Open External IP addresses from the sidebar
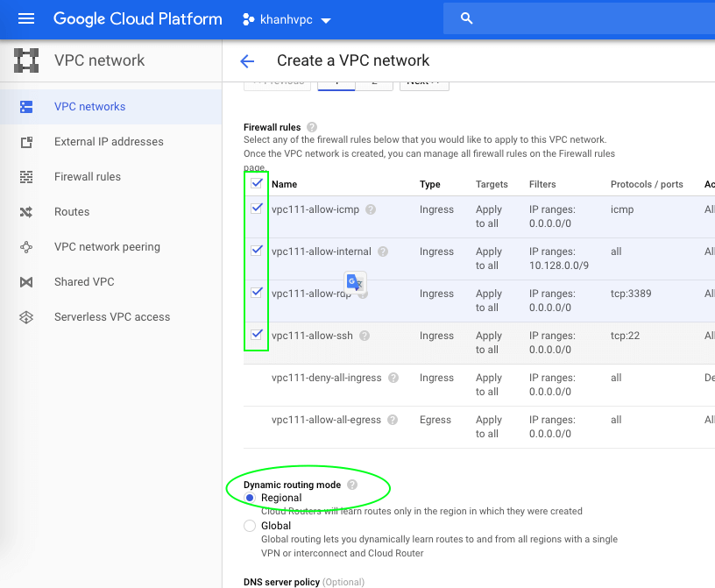This screenshot has width=715, height=588. [x=28, y=141]
